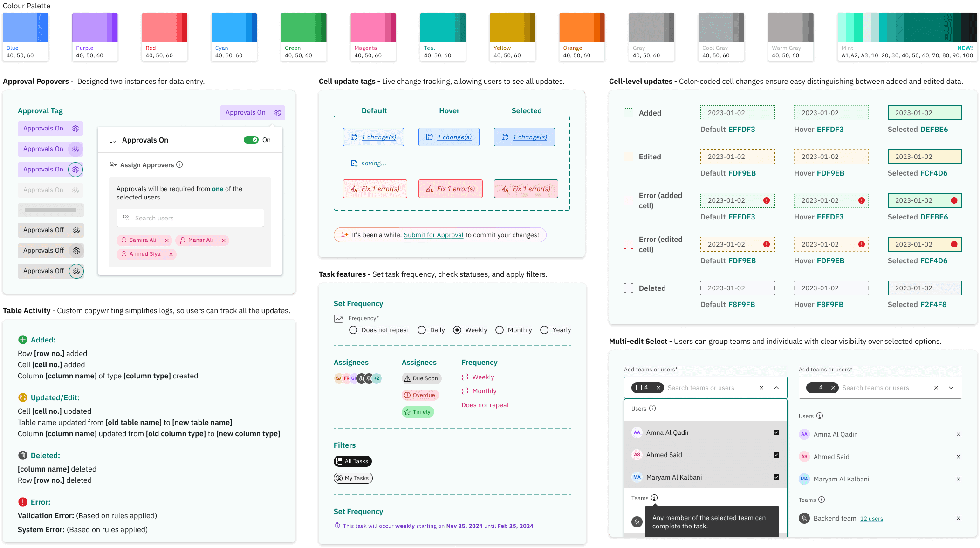
Task: Remove Backend team from the selection
Action: [x=958, y=518]
